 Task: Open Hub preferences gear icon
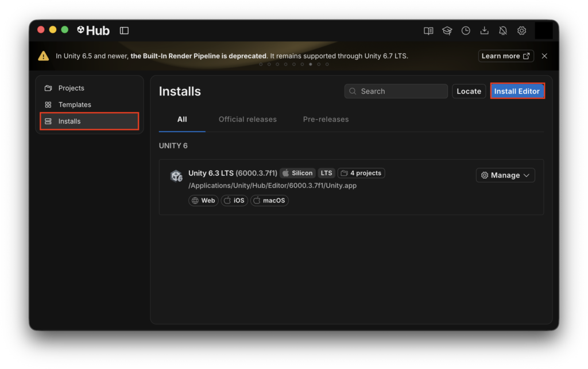(521, 31)
